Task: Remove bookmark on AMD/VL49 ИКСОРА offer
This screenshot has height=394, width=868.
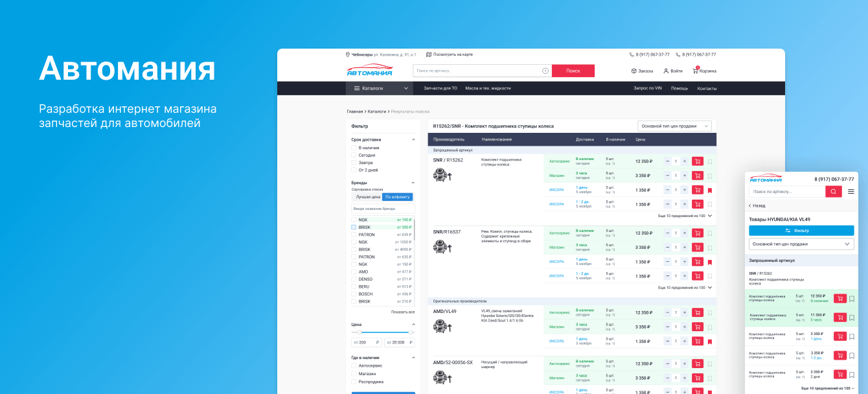Action: point(710,342)
